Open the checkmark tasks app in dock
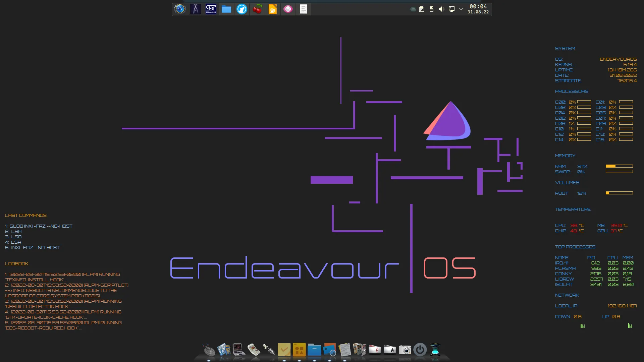This screenshot has height=362, width=644. [284, 350]
